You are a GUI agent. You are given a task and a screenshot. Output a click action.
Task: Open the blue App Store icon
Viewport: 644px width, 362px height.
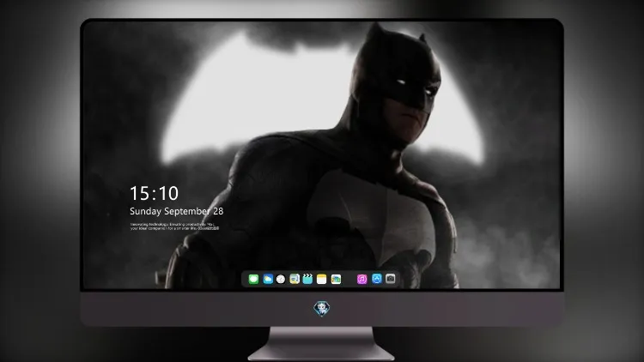[x=377, y=279]
